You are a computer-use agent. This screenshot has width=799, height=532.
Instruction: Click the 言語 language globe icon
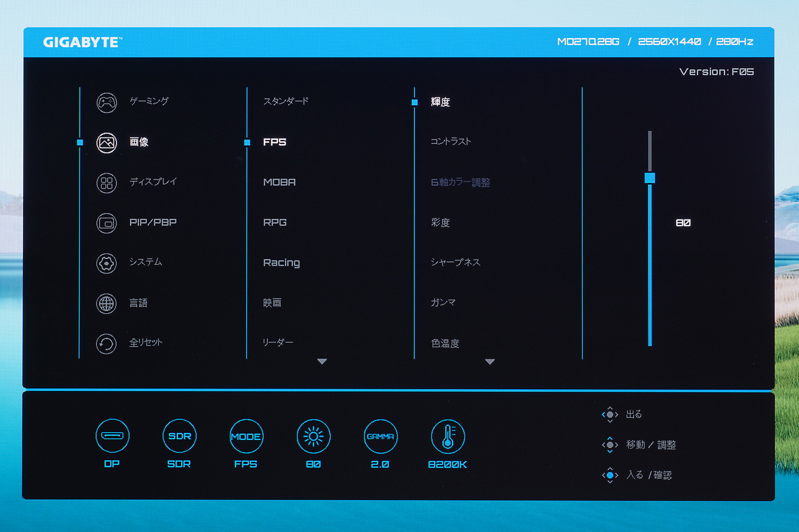[106, 304]
